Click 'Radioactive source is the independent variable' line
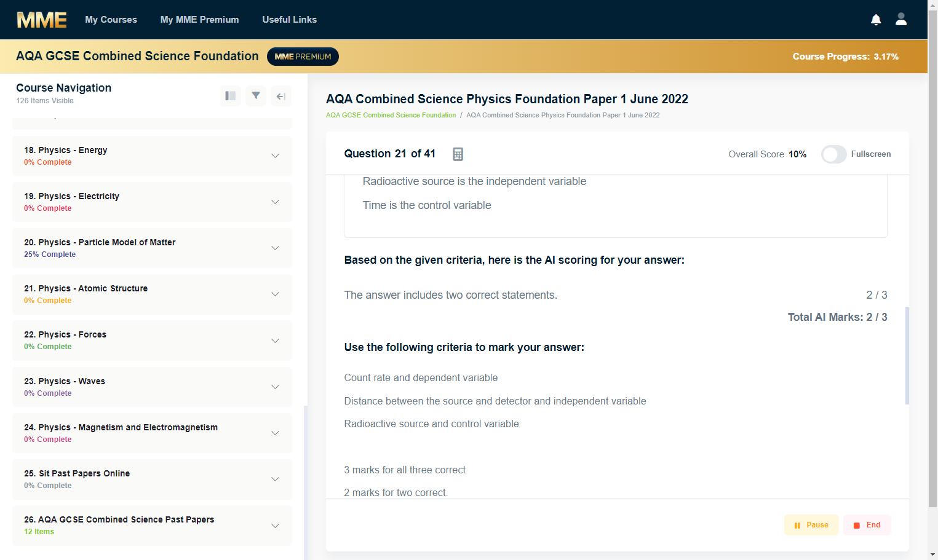Screen dimensions: 938x560 tap(474, 181)
